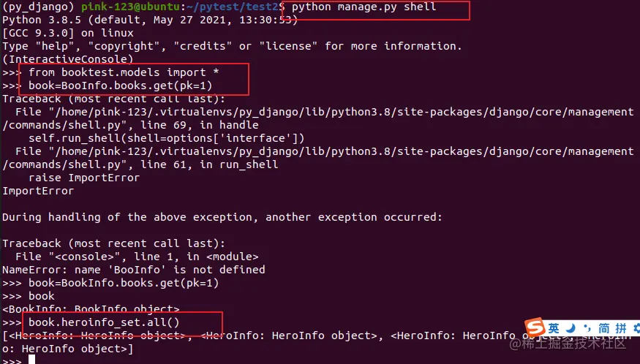Open the IME toolbar settings gear

(636, 327)
